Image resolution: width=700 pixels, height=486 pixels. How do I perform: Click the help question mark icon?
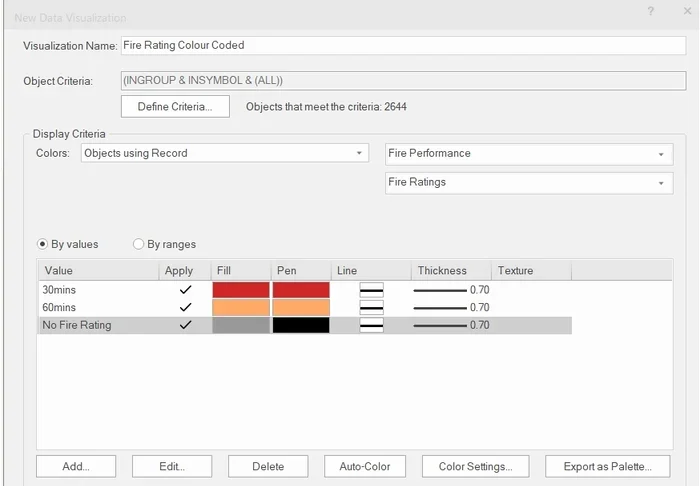(x=651, y=11)
